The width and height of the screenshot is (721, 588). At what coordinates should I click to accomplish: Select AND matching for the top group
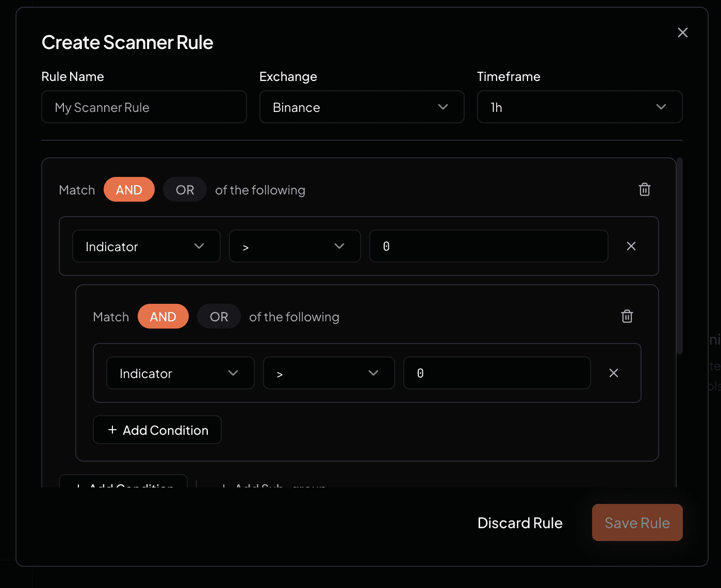point(129,189)
